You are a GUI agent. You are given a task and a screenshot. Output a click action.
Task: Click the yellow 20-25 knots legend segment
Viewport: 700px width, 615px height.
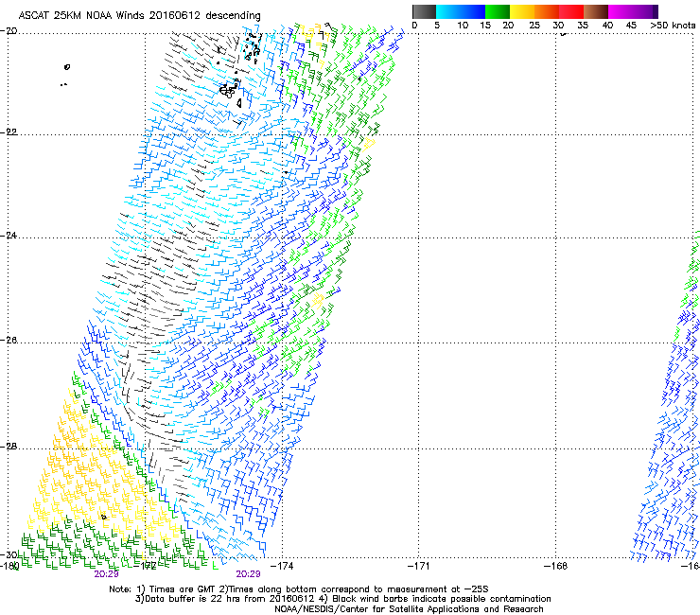point(522,11)
